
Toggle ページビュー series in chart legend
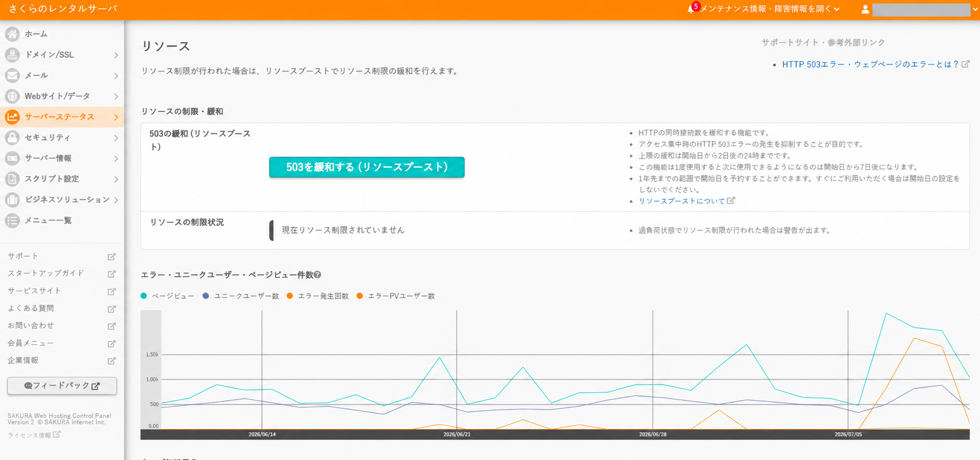168,296
